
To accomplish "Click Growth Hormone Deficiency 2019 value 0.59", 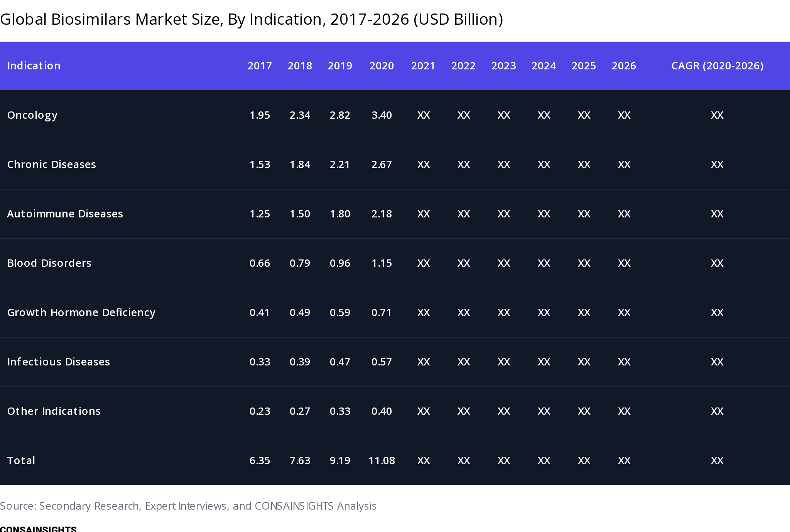I will (340, 313).
